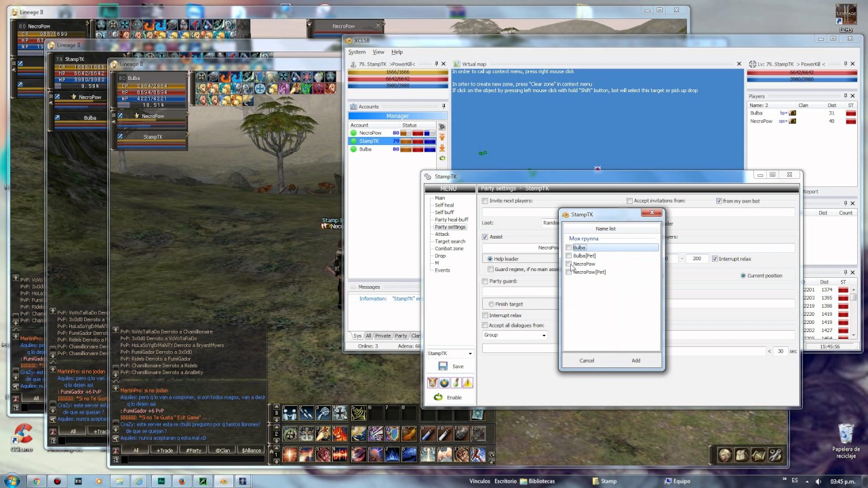
Task: Click the +Trade chat tab in Lineage II
Action: tap(165, 450)
